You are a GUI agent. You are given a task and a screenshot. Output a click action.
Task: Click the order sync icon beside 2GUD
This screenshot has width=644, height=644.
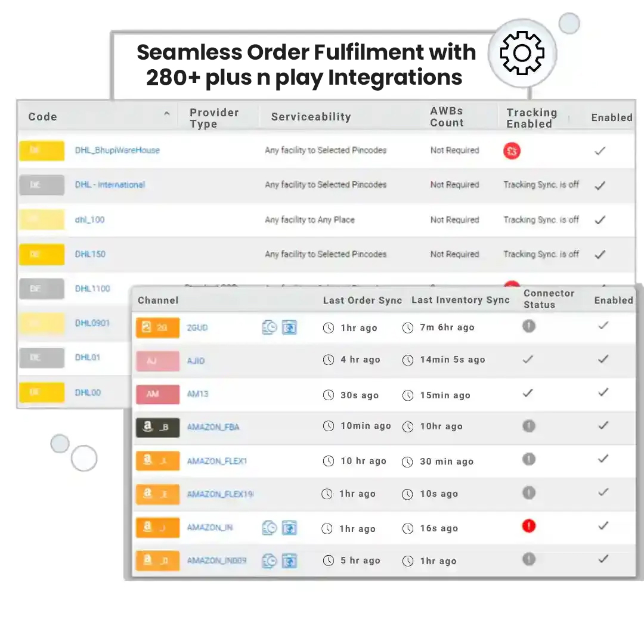coord(268,327)
